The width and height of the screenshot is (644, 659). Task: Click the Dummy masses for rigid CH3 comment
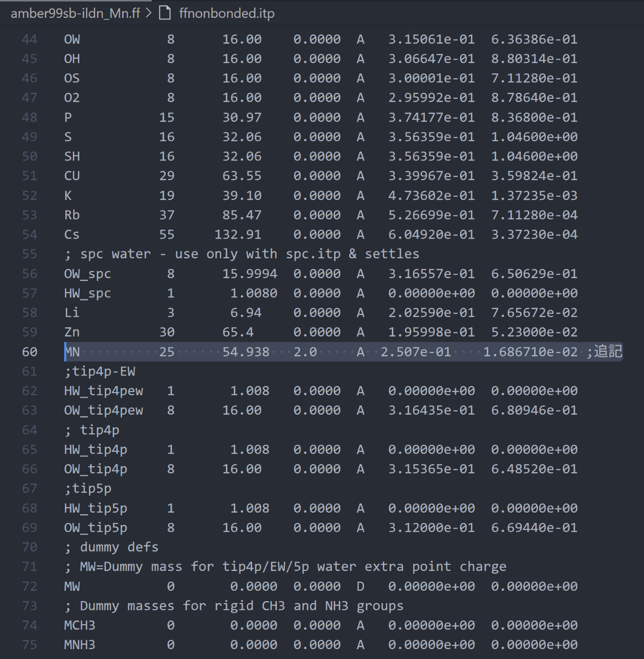pyautogui.click(x=234, y=606)
